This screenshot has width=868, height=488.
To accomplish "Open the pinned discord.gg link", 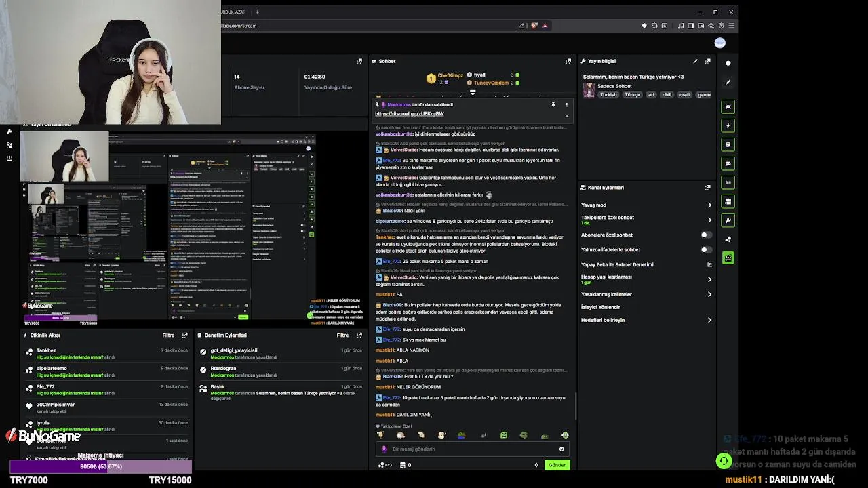I will click(x=410, y=113).
